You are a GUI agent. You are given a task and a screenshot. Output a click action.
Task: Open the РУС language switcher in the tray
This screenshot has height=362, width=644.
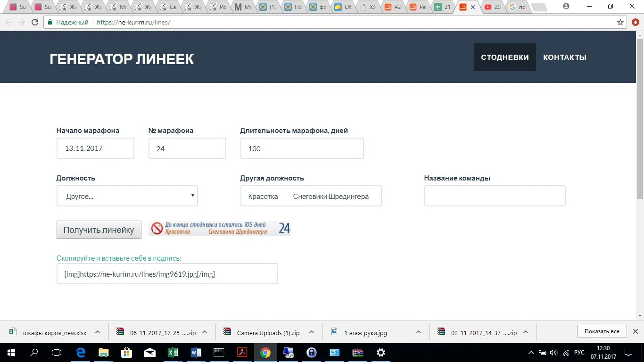tap(579, 353)
